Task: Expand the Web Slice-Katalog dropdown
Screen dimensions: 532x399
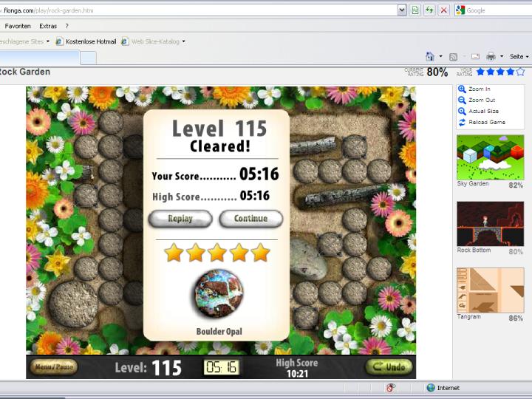Action: point(184,41)
